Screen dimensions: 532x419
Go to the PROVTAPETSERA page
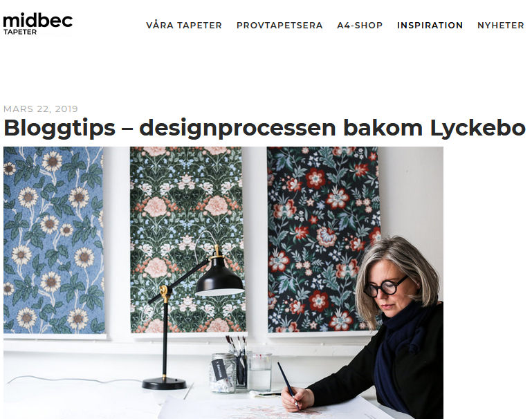[x=279, y=26]
